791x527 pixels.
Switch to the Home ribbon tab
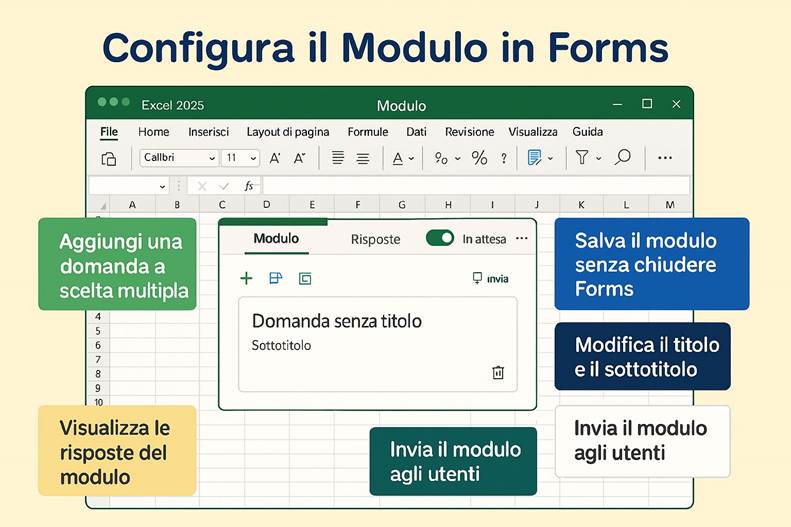(154, 132)
